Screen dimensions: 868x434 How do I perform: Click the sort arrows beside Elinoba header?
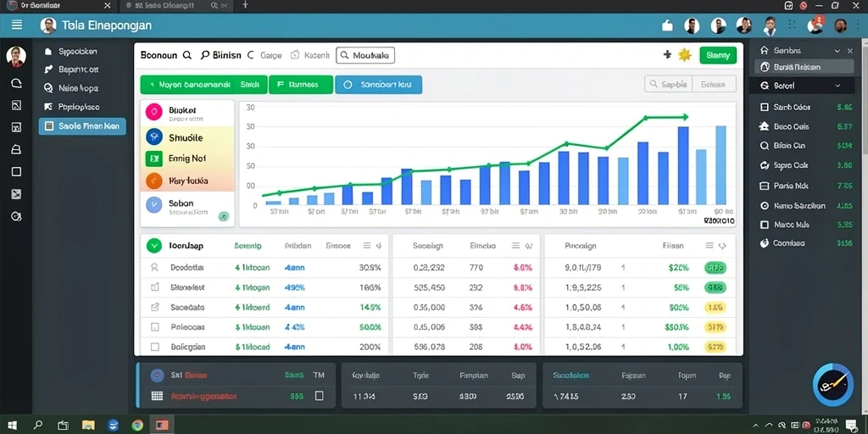click(x=529, y=246)
